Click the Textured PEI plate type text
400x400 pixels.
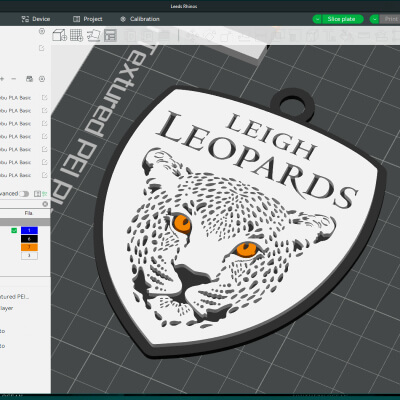14,296
